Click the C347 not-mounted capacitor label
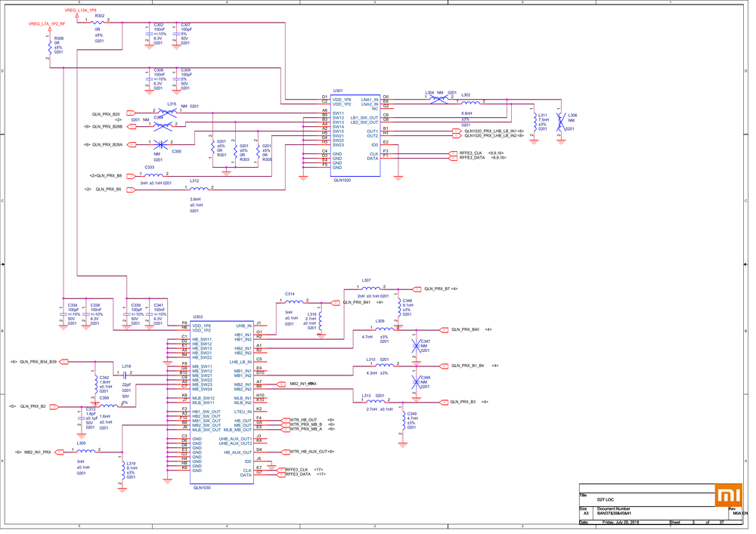 click(x=425, y=341)
